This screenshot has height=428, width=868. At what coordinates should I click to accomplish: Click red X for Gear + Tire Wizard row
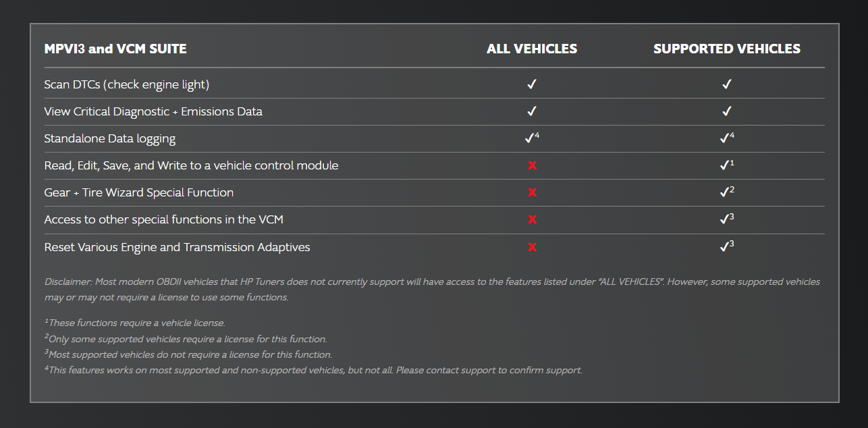click(x=532, y=193)
